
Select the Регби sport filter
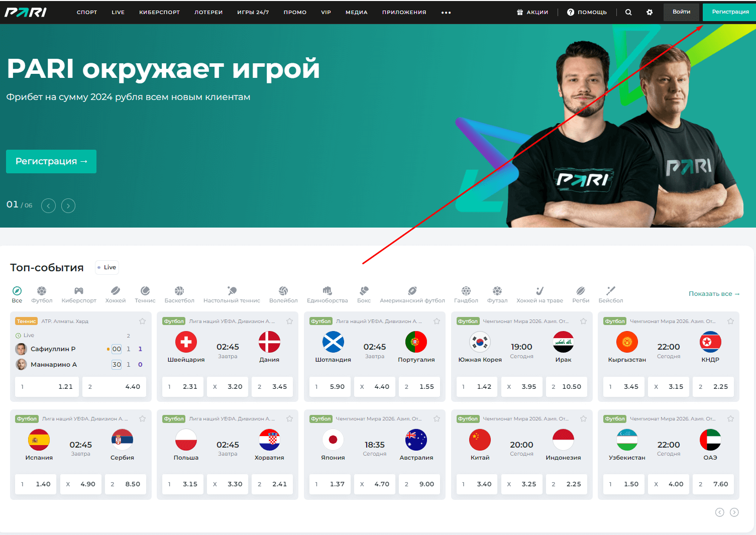pyautogui.click(x=581, y=294)
